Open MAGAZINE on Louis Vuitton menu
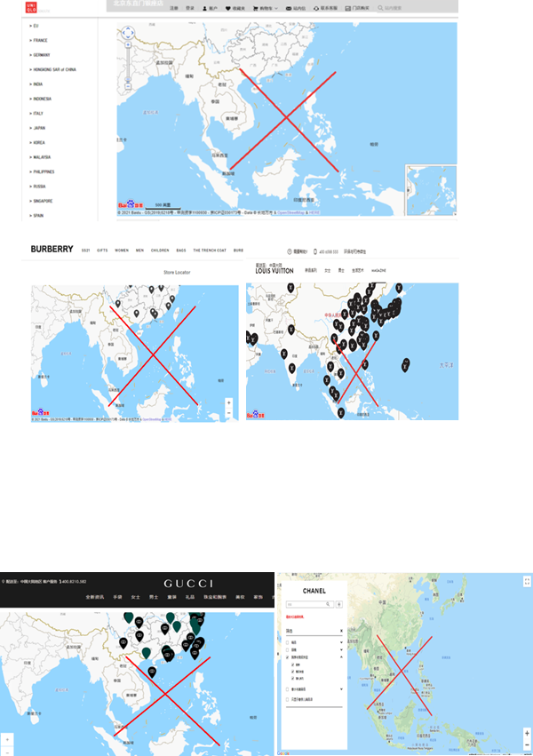The image size is (533, 756). pos(378,271)
